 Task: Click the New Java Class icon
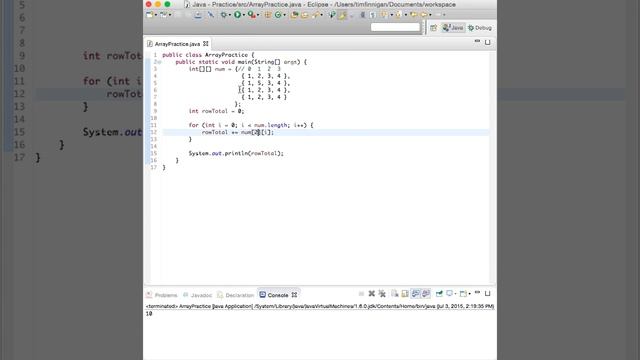(x=278, y=15)
